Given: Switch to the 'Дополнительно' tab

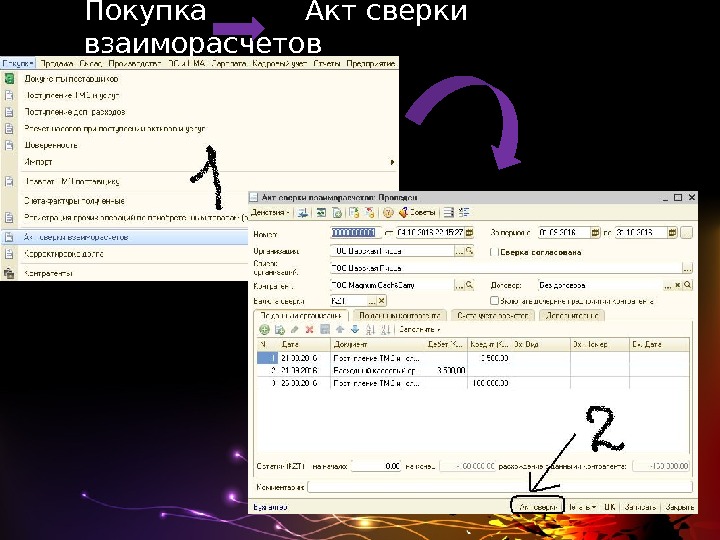Looking at the screenshot, I should [x=572, y=315].
